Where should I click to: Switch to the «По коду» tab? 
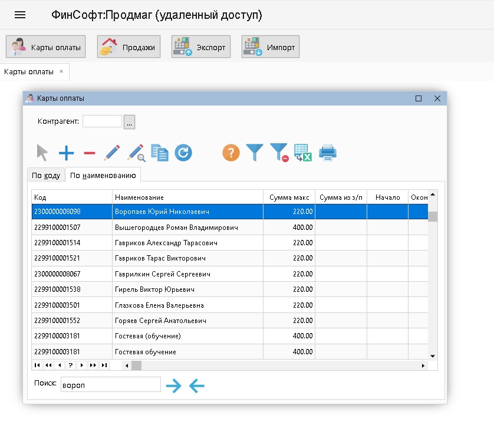click(x=46, y=175)
